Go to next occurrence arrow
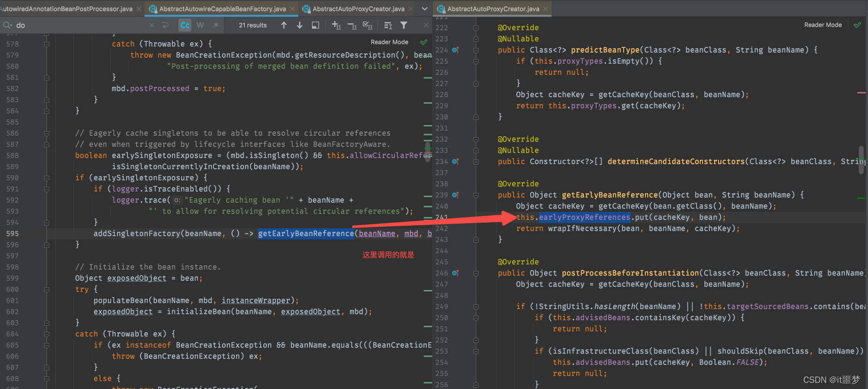The height and width of the screenshot is (389, 868). point(300,25)
